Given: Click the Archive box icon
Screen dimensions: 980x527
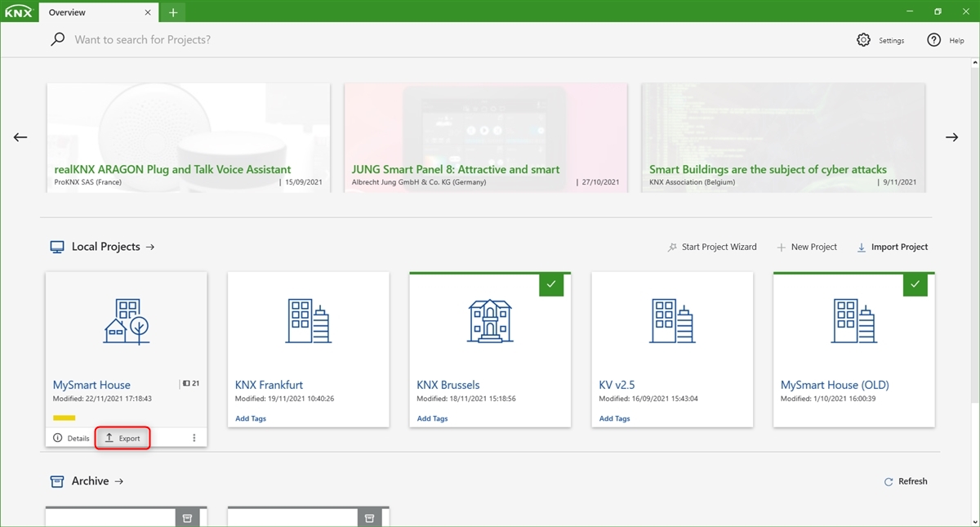Looking at the screenshot, I should click(x=57, y=481).
